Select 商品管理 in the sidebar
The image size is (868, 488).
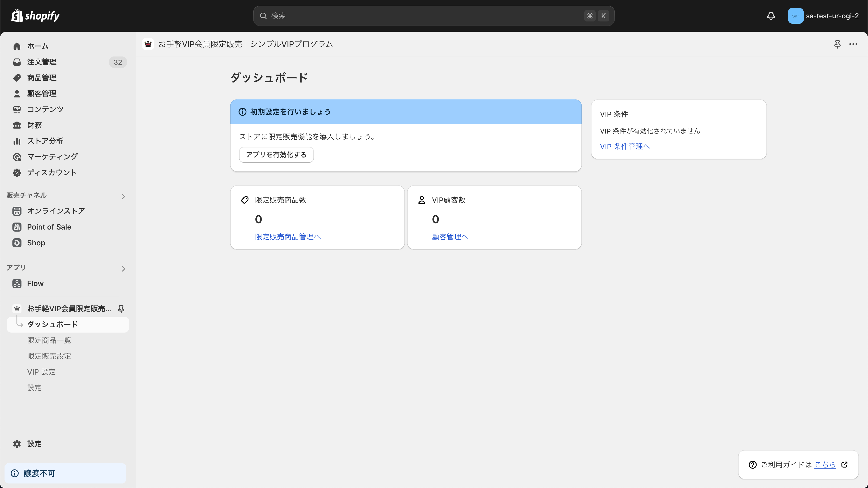point(42,78)
